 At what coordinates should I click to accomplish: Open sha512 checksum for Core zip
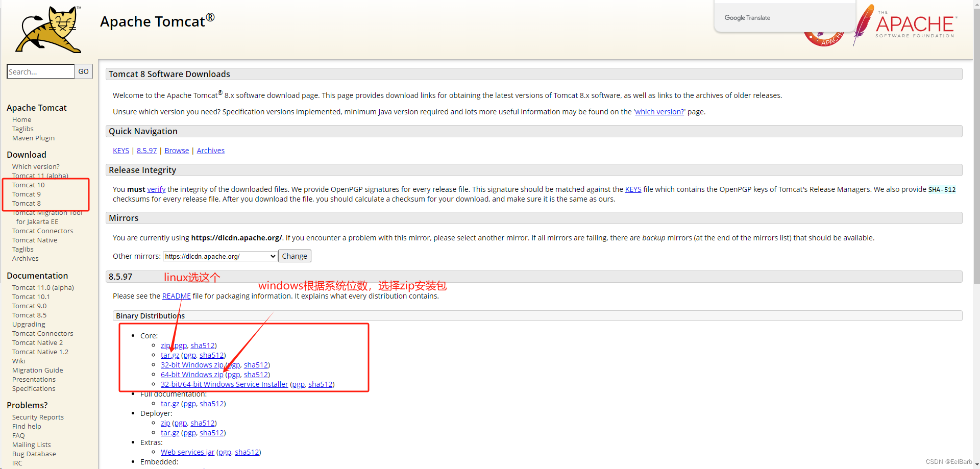pos(203,345)
